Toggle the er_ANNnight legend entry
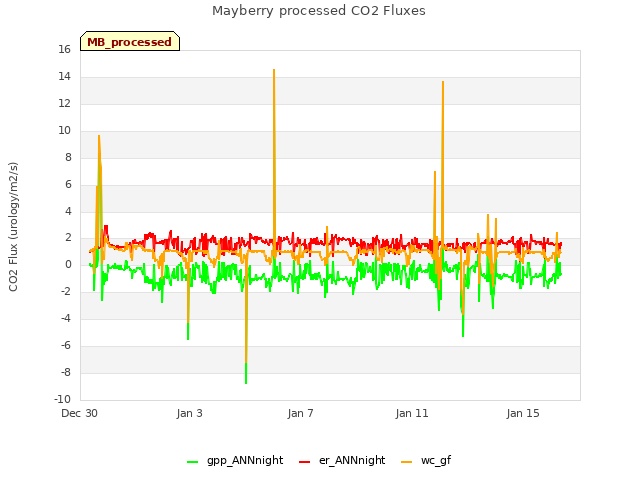Screen dimensions: 640x480 (x=342, y=460)
